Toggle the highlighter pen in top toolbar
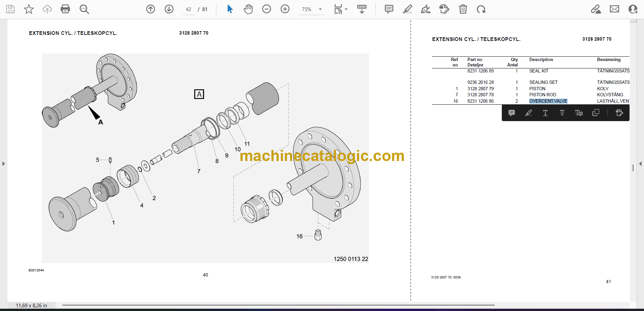 pos(408,9)
